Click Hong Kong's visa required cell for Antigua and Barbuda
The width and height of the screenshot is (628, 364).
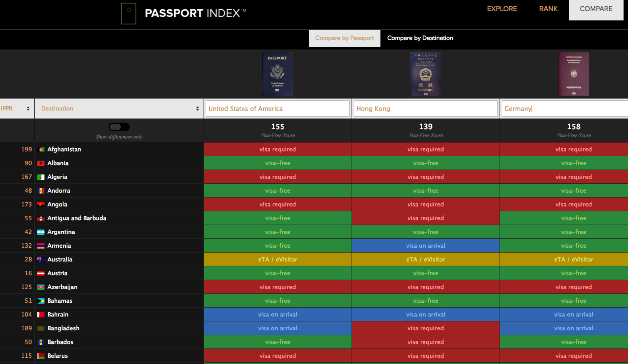tap(426, 218)
